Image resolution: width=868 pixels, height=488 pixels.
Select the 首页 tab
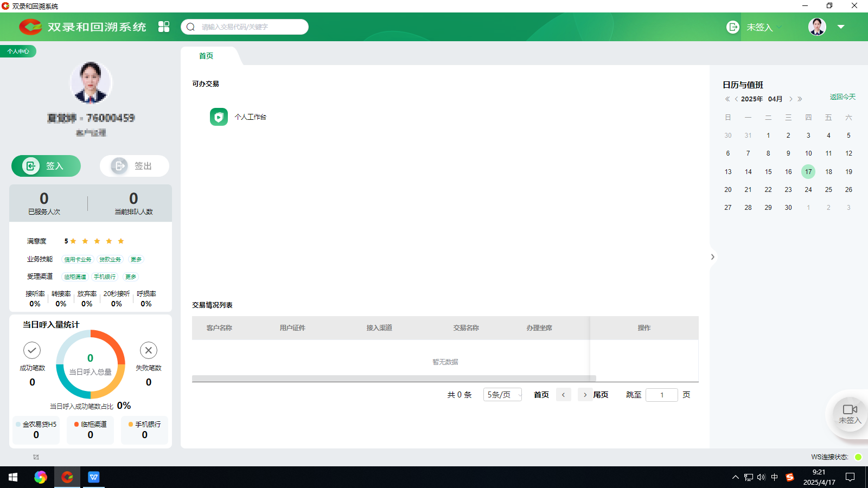tap(206, 56)
